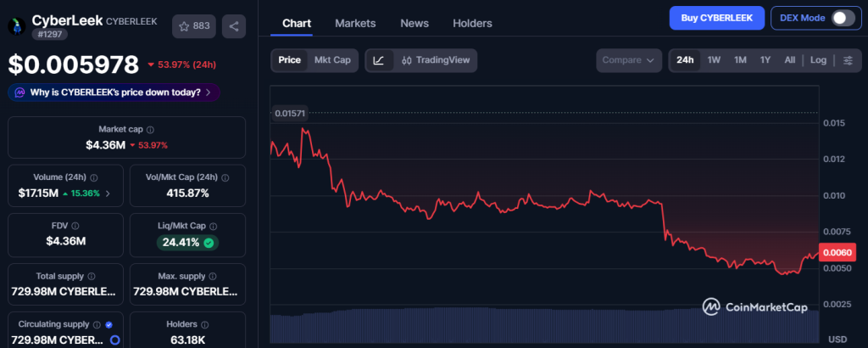This screenshot has width=868, height=348.
Task: Click the 53.97% (24h) price change text
Action: point(187,65)
